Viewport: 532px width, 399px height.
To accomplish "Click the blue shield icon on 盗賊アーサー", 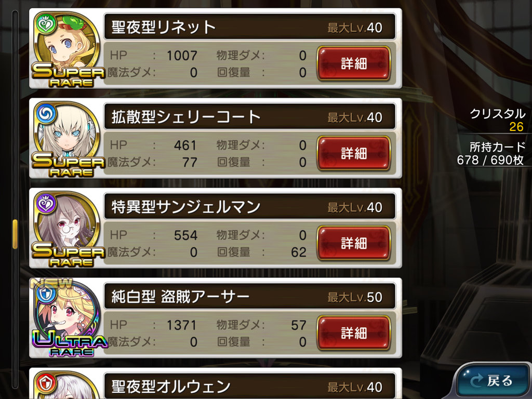I will coord(46,294).
